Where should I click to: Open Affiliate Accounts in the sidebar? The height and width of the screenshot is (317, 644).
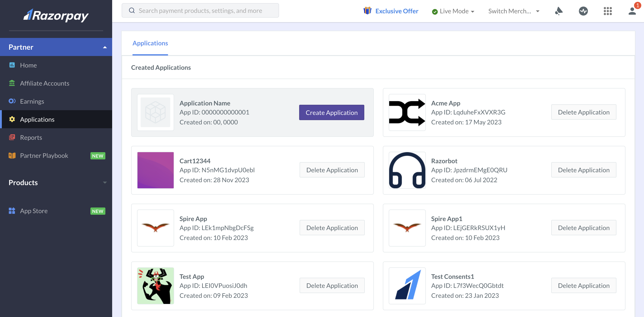(56, 83)
